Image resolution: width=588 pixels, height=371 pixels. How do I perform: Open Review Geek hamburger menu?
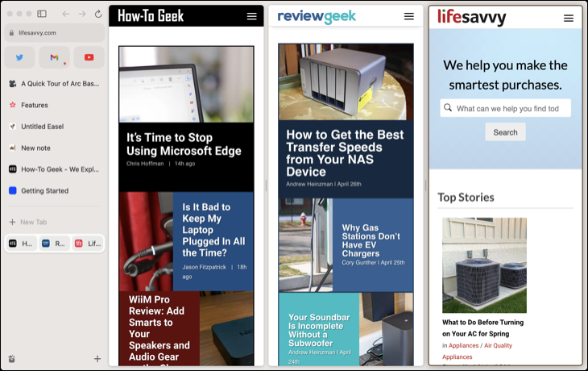click(x=408, y=16)
